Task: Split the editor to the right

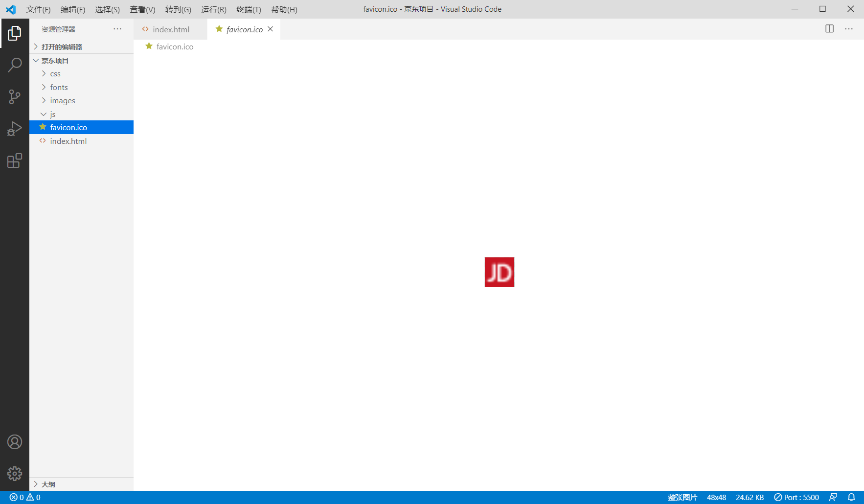Action: click(829, 29)
